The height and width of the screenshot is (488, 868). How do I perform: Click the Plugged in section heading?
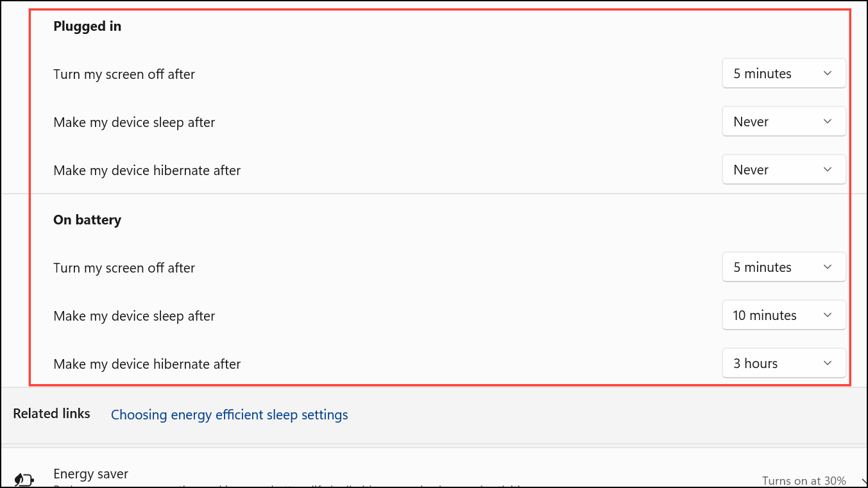tap(87, 26)
